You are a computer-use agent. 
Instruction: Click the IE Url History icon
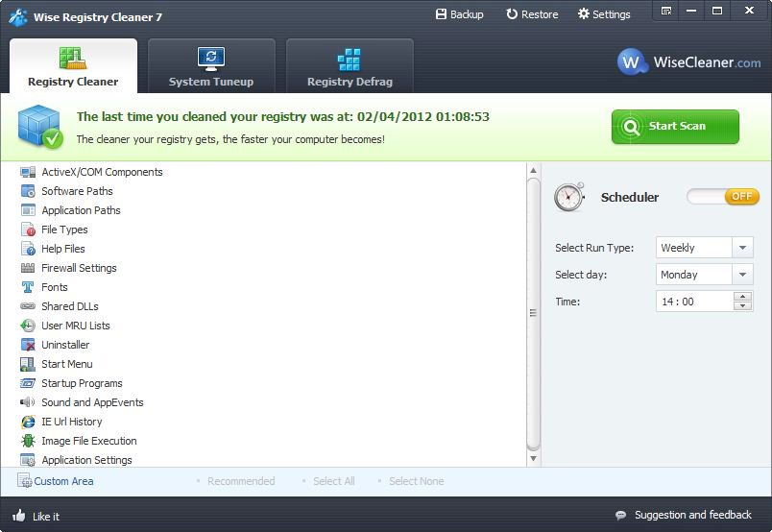(x=28, y=422)
